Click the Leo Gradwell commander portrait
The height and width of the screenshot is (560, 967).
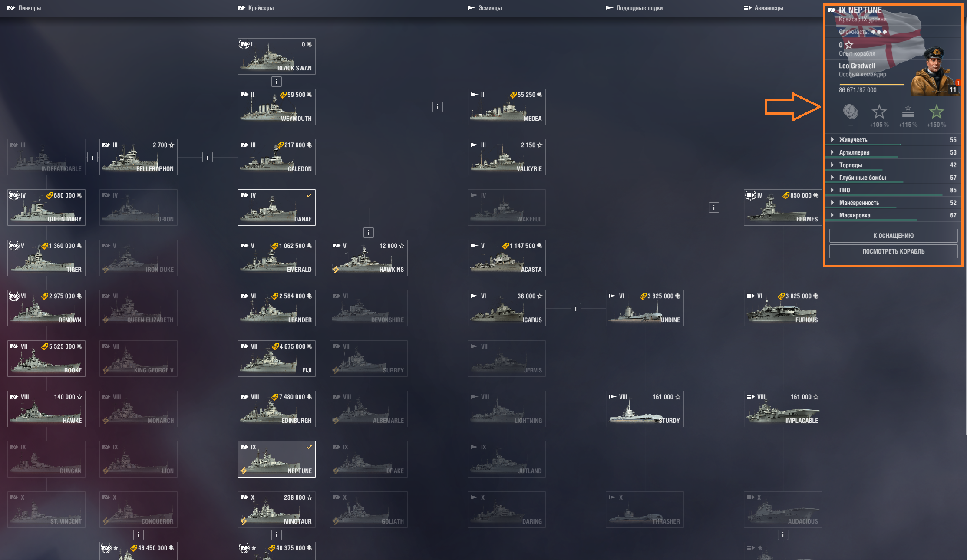pyautogui.click(x=934, y=72)
